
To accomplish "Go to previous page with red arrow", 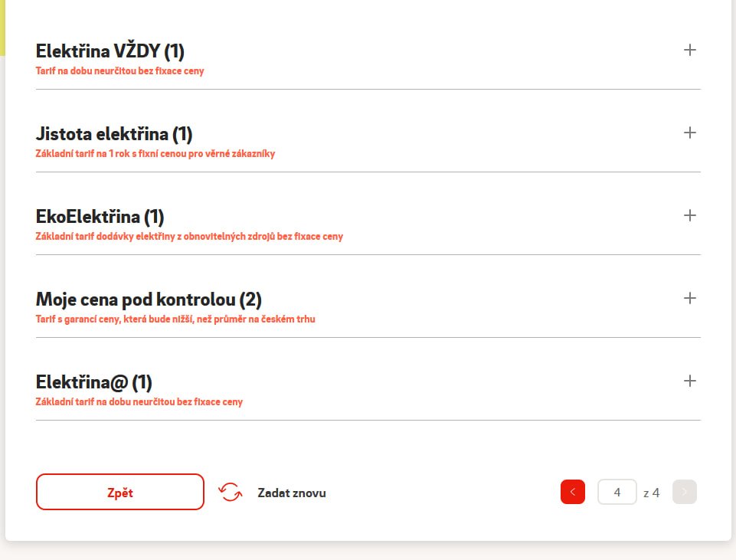I will tap(573, 492).
